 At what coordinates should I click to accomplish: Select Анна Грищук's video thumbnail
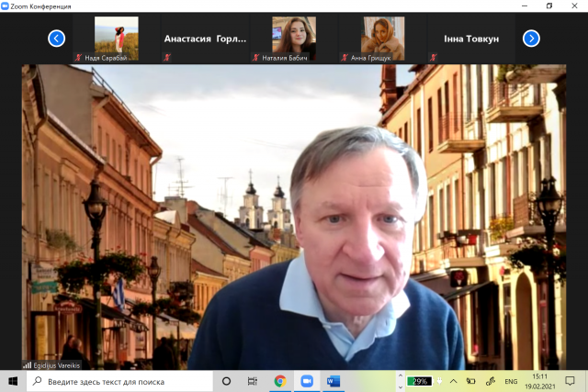click(383, 39)
